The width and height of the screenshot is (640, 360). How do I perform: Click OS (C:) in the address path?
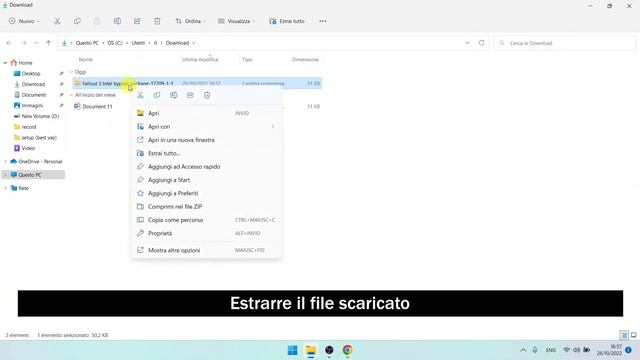[x=115, y=43]
